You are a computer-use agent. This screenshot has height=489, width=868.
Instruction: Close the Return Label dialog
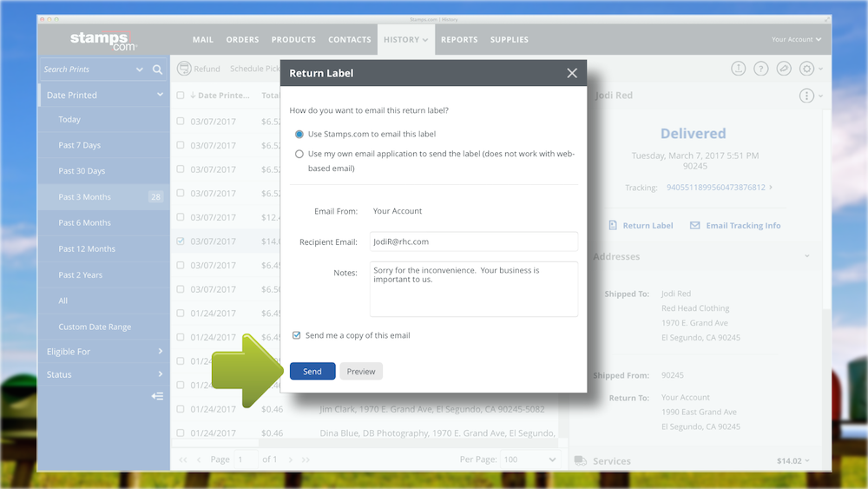coord(571,74)
